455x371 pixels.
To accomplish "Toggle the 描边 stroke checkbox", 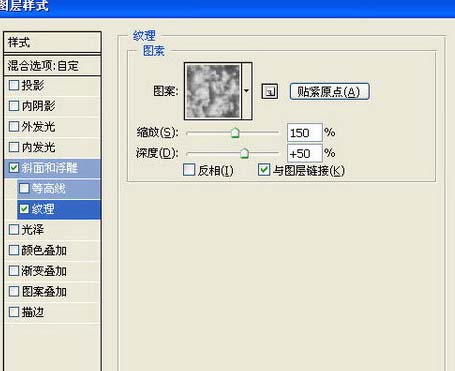I will coord(14,312).
